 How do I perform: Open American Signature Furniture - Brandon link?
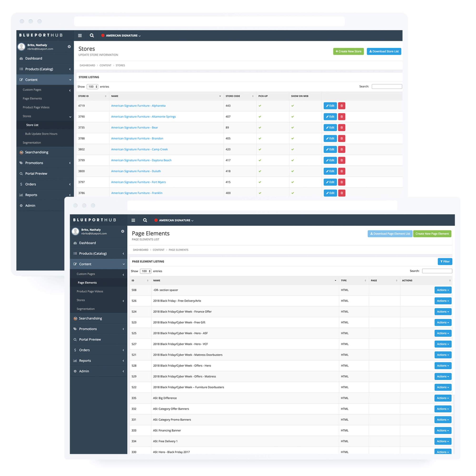pyautogui.click(x=137, y=139)
